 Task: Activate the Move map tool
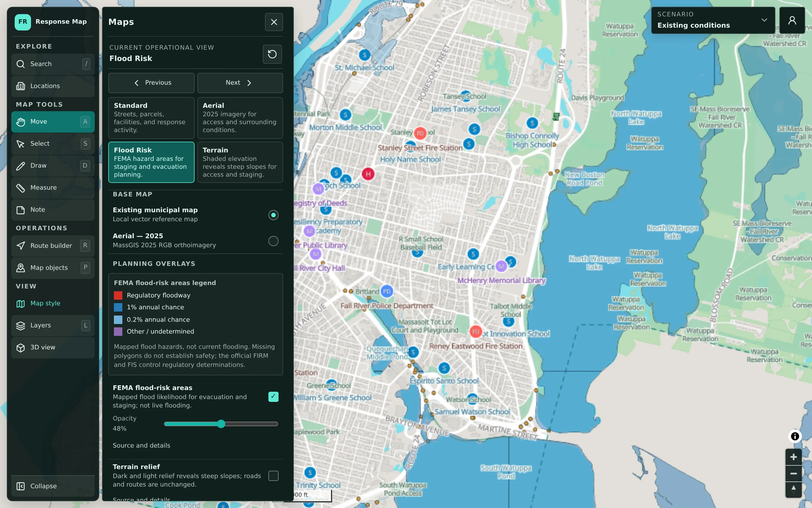tap(53, 122)
